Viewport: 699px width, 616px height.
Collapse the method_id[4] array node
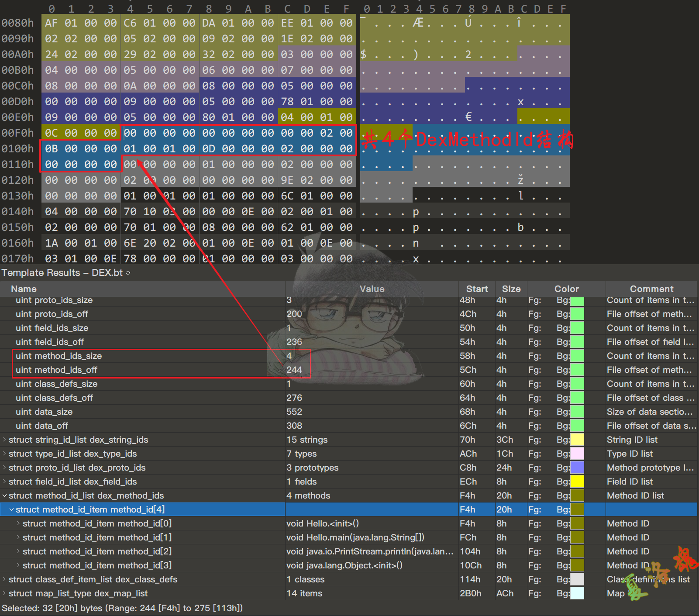point(11,509)
